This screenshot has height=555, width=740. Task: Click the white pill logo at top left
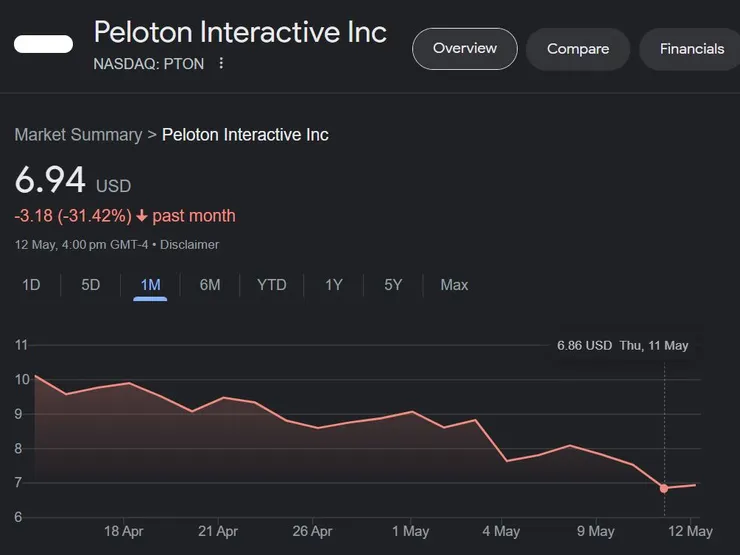[x=43, y=44]
